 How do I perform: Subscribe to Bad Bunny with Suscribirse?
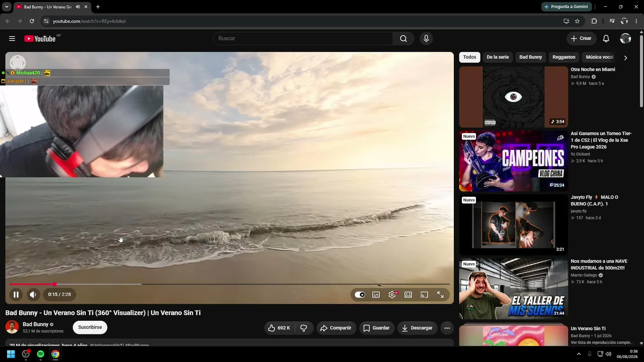[90, 327]
